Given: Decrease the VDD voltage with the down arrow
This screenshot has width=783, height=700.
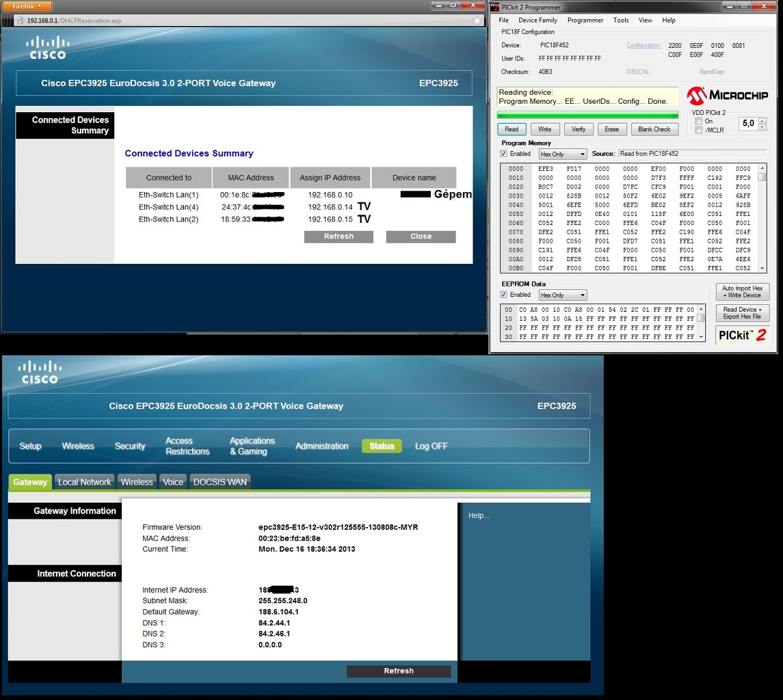Looking at the screenshot, I should (762, 127).
